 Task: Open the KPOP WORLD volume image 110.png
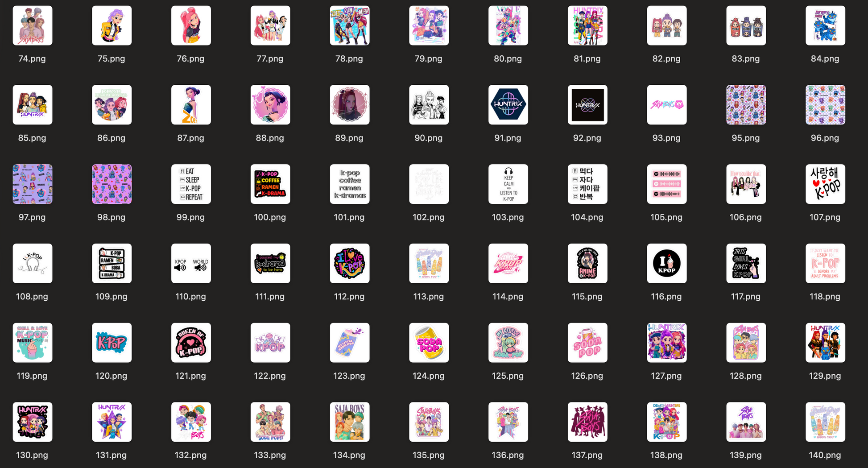tap(191, 263)
